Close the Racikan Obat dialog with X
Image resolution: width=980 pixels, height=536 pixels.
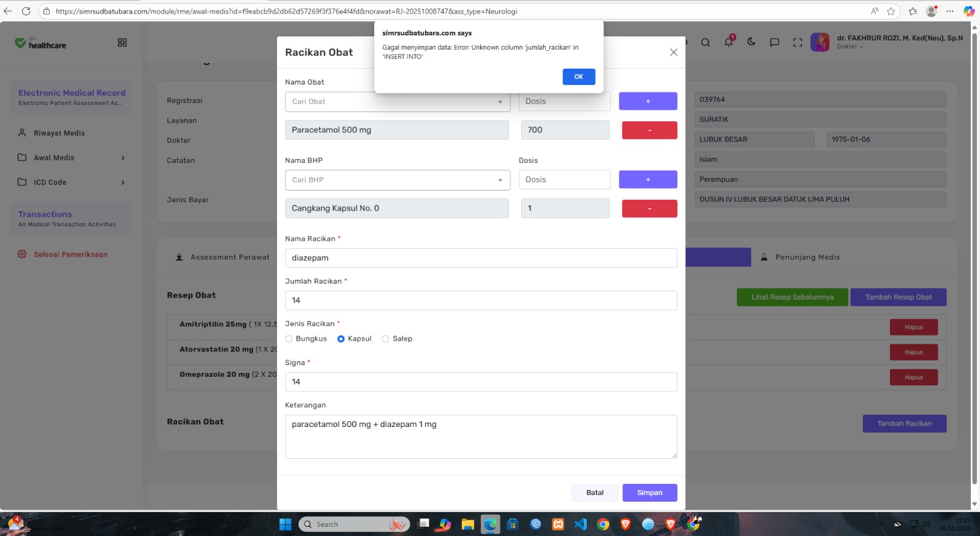click(x=674, y=52)
